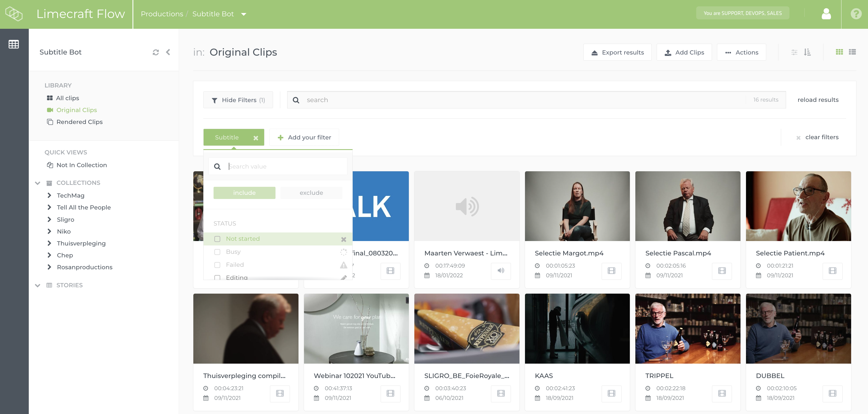Click the Export results button
868x414 pixels.
click(617, 53)
